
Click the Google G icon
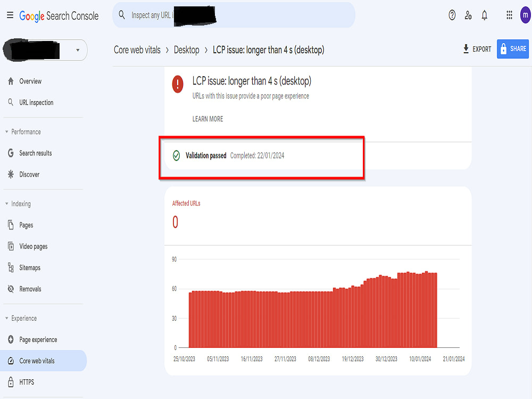tap(11, 153)
